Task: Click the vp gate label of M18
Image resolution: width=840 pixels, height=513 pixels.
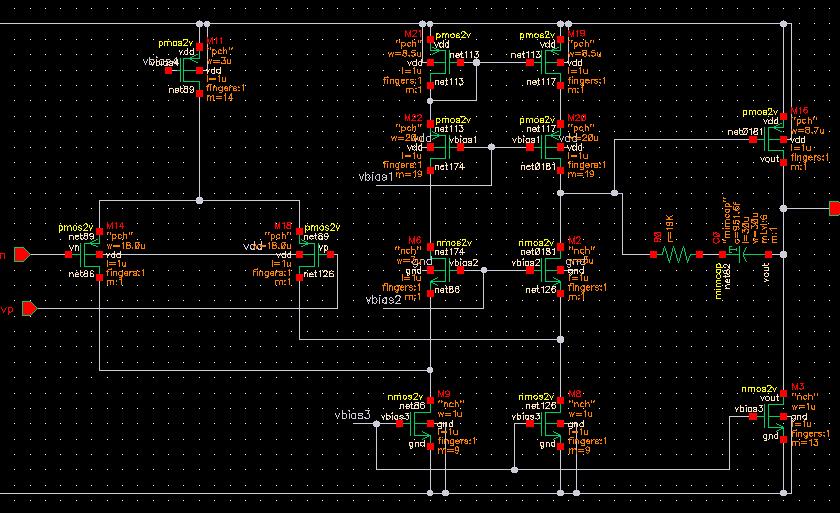Action: point(323,247)
